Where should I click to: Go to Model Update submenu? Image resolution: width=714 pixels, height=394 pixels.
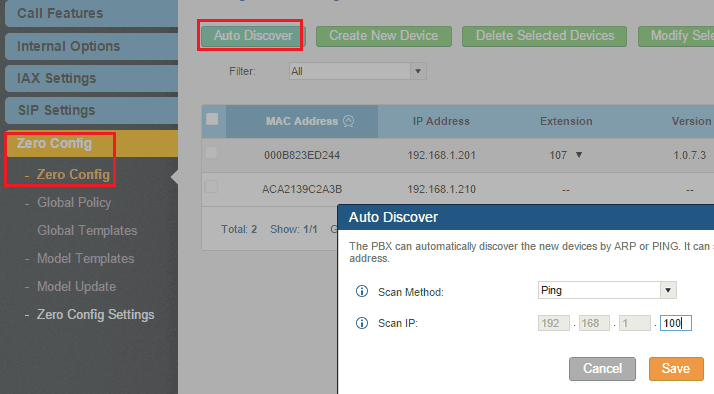click(76, 287)
